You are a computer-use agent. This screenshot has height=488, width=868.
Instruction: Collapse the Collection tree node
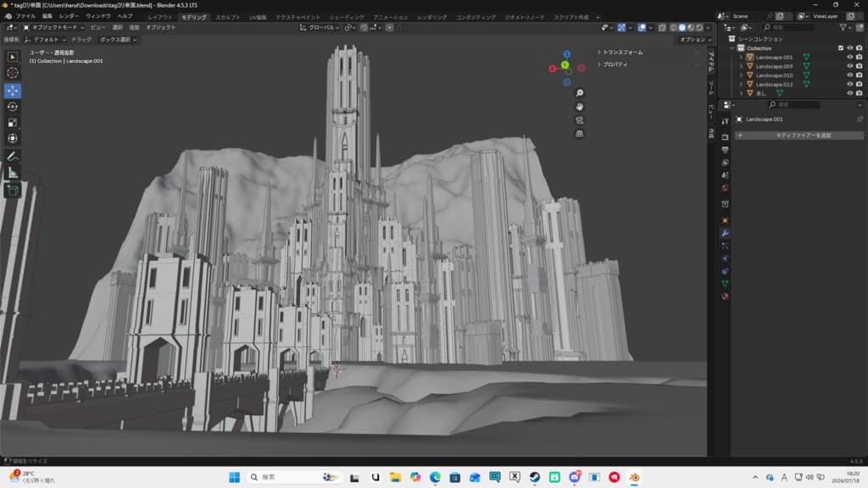pyautogui.click(x=732, y=48)
